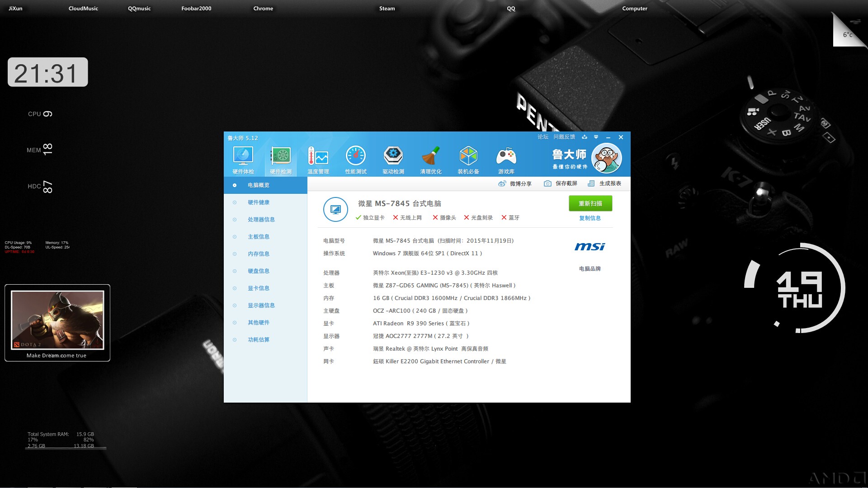Click the 16 GB Crucial DDR3 memory text
Viewport: 868px width, 488px height.
[452, 298]
